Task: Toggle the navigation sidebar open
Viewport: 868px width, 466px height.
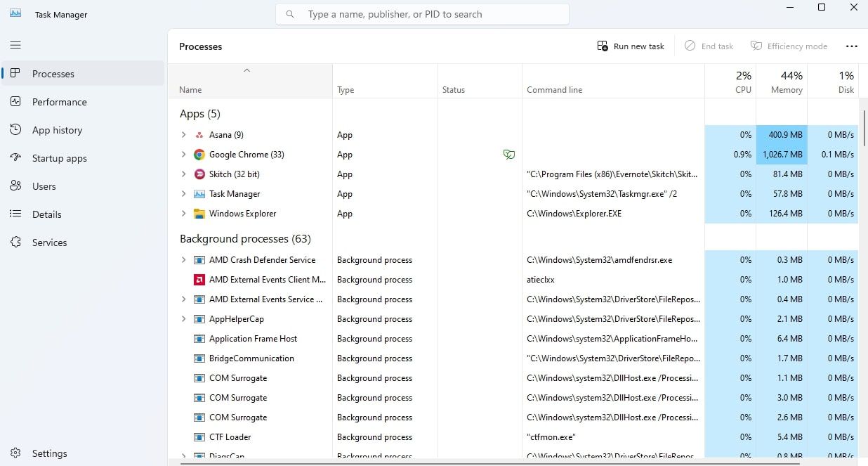Action: click(x=15, y=45)
